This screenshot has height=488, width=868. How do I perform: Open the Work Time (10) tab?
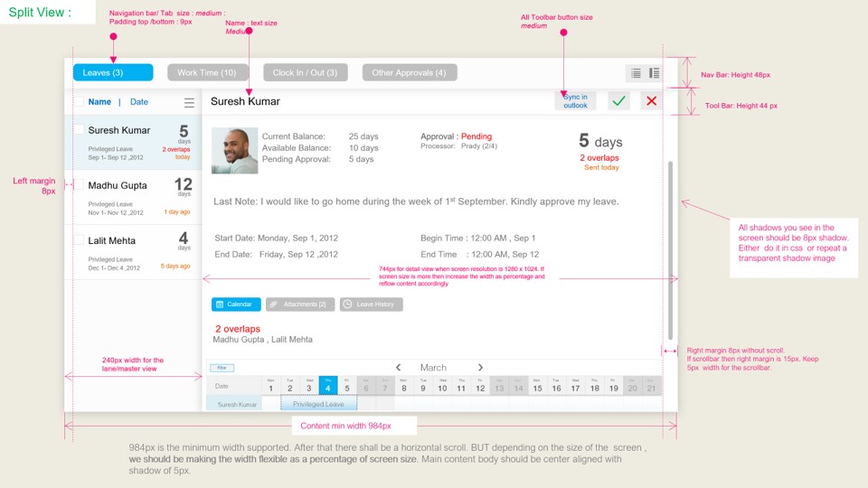(206, 72)
